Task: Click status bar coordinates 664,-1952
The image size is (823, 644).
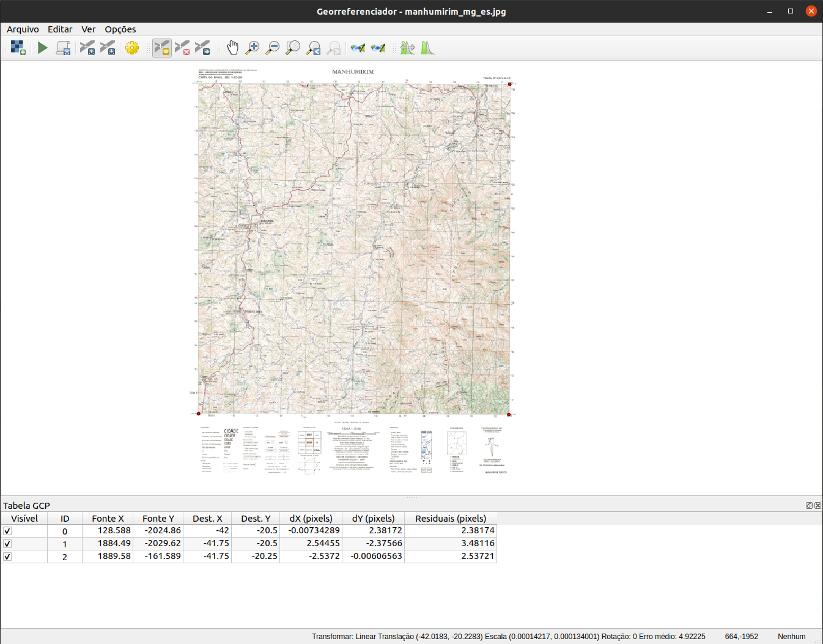Action: pos(741,637)
